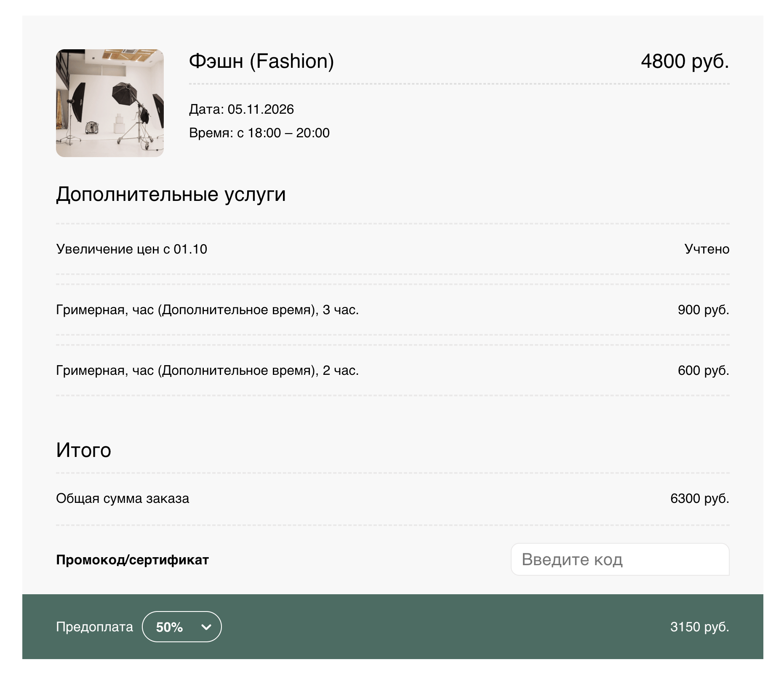Select the title "Фэшн (Fashion)"
The width and height of the screenshot is (784, 673).
[261, 61]
